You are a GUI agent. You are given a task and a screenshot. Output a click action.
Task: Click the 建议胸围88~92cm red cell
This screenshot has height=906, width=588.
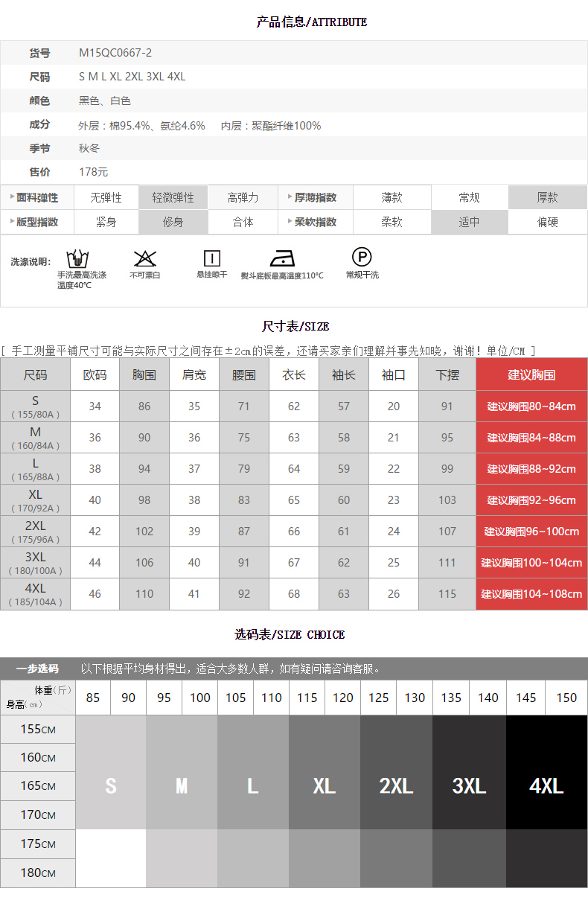(531, 469)
